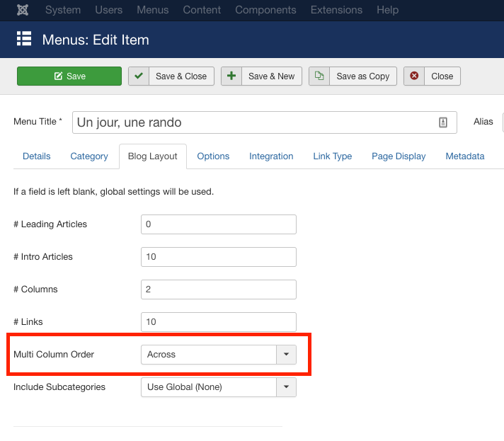Click the icon inside Menu Title field

point(443,122)
